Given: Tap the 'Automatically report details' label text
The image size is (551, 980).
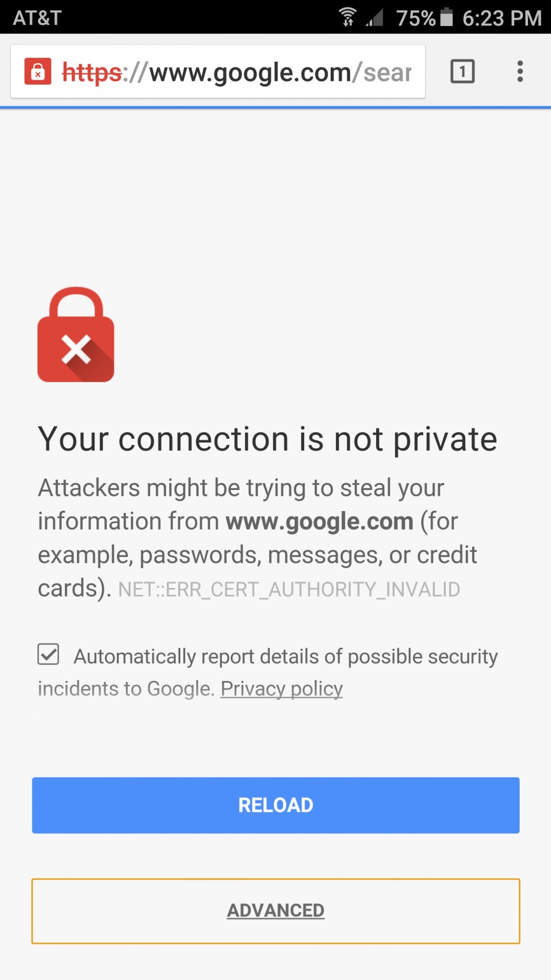Looking at the screenshot, I should tap(286, 657).
